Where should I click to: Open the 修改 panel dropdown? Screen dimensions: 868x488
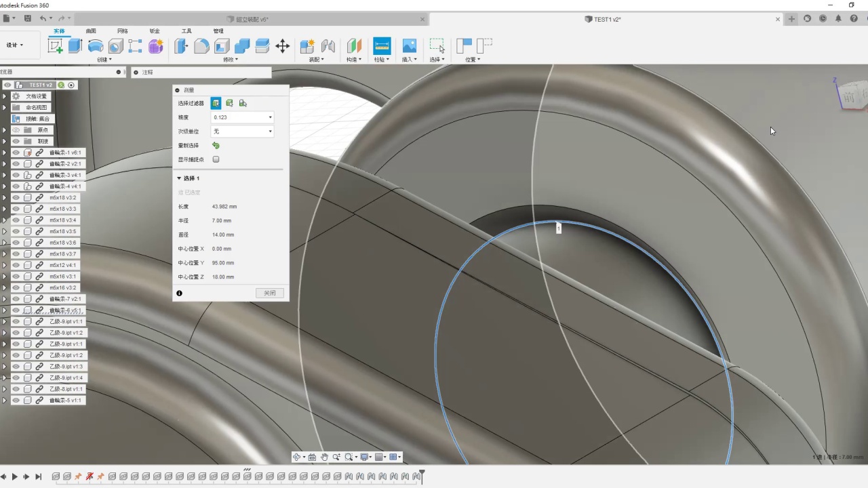point(231,60)
